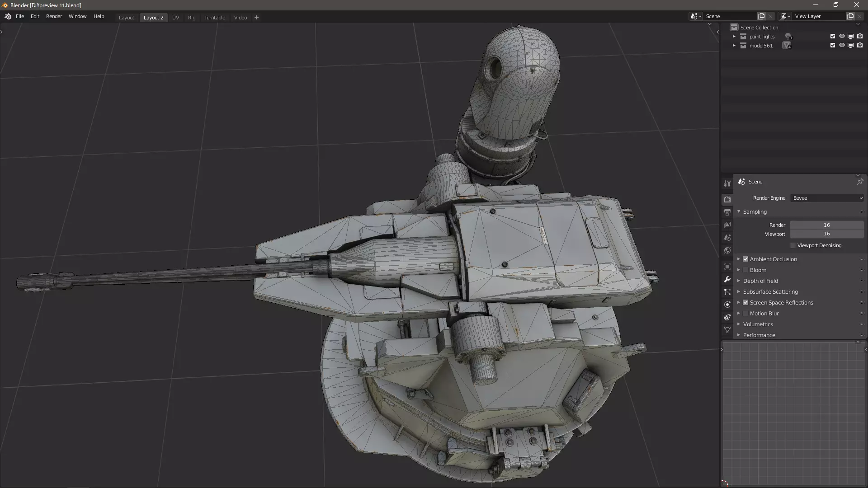Expand the Subsurface Scattering panel
Image resolution: width=868 pixels, height=488 pixels.
pyautogui.click(x=739, y=291)
